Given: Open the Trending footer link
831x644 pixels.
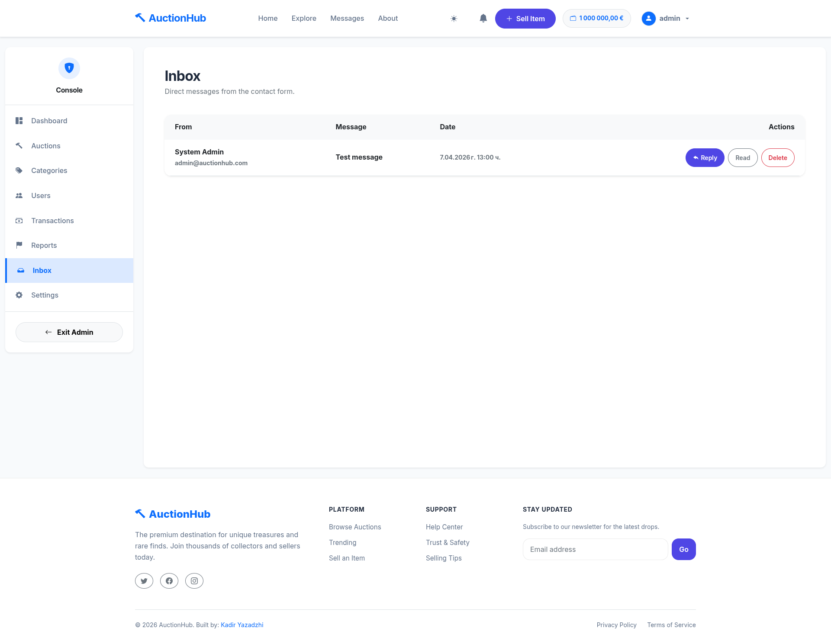Looking at the screenshot, I should point(343,542).
